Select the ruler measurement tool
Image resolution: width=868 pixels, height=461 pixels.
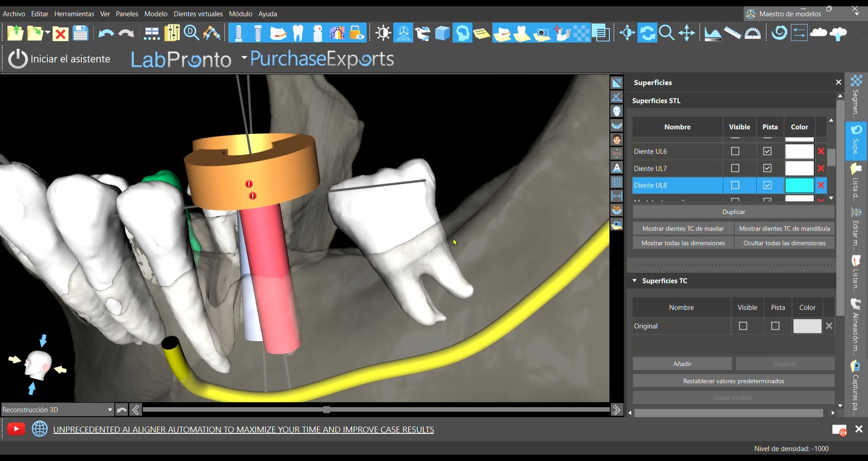click(x=732, y=33)
